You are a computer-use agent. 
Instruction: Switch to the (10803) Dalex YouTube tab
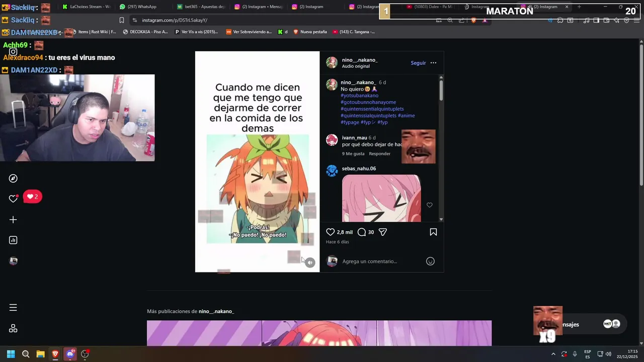[430, 7]
